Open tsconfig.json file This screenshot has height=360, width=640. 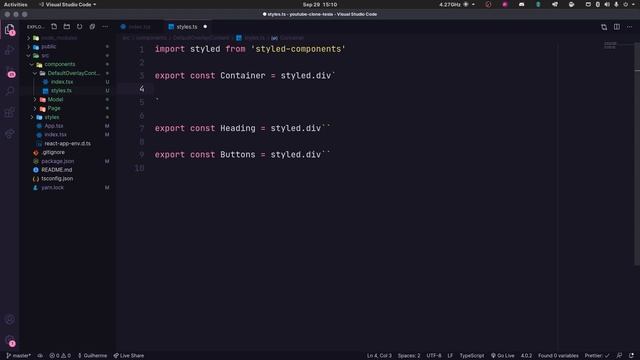[x=68, y=179]
